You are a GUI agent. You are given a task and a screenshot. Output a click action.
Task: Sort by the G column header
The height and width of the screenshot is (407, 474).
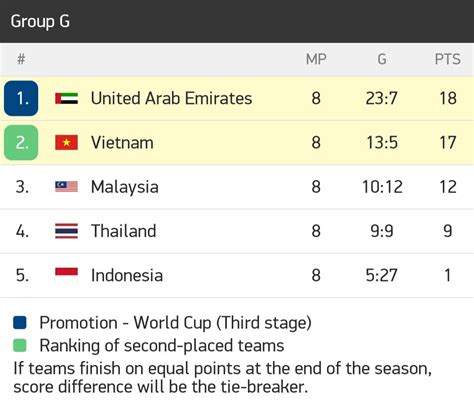[x=382, y=59]
